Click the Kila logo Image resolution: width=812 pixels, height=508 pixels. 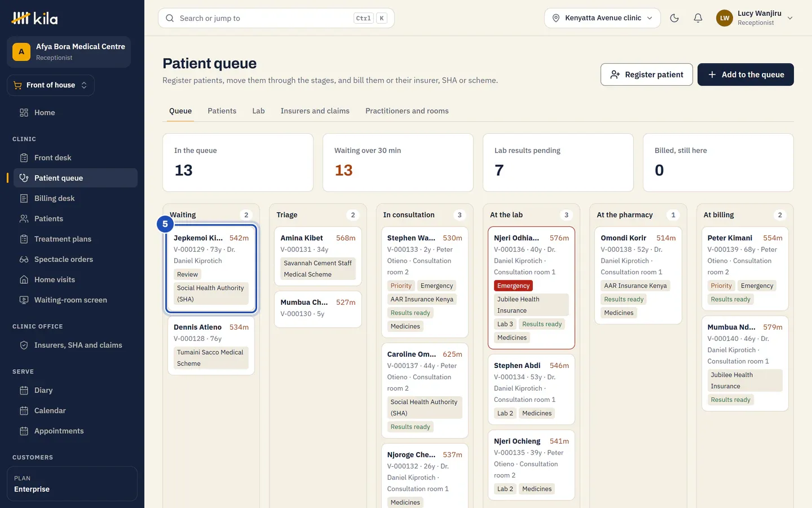[x=34, y=18]
